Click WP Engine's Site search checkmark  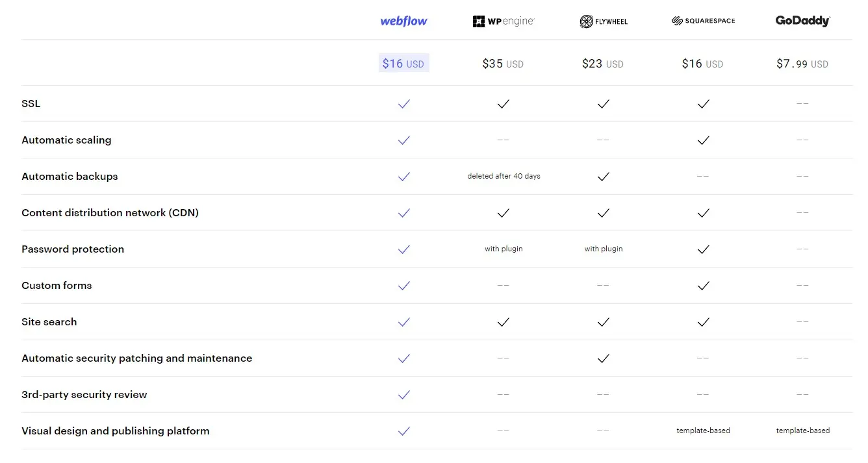pos(504,322)
